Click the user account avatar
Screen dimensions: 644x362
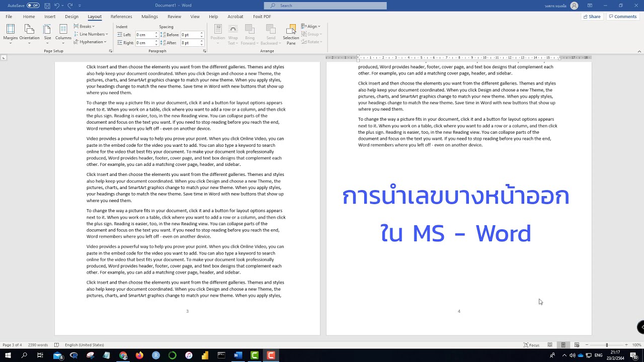(x=575, y=6)
